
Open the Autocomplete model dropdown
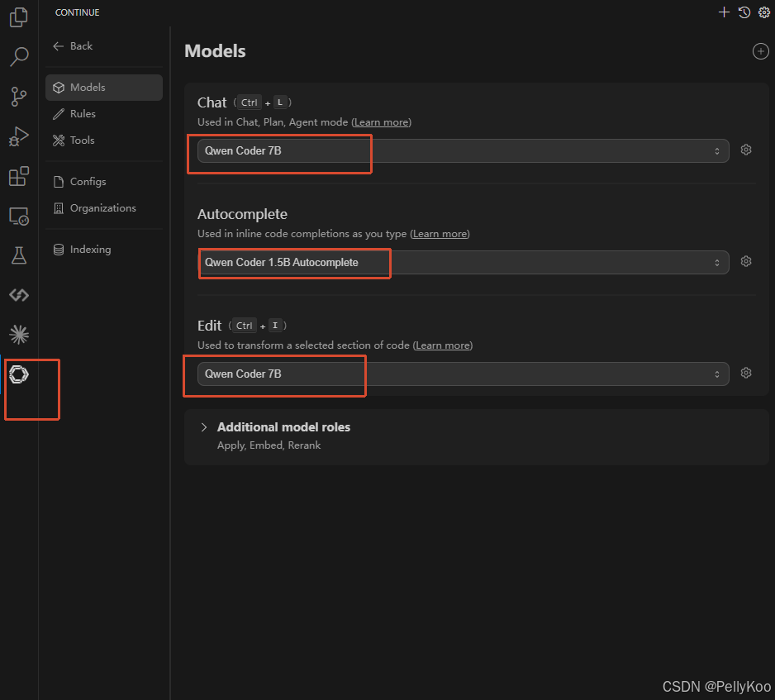pos(463,263)
